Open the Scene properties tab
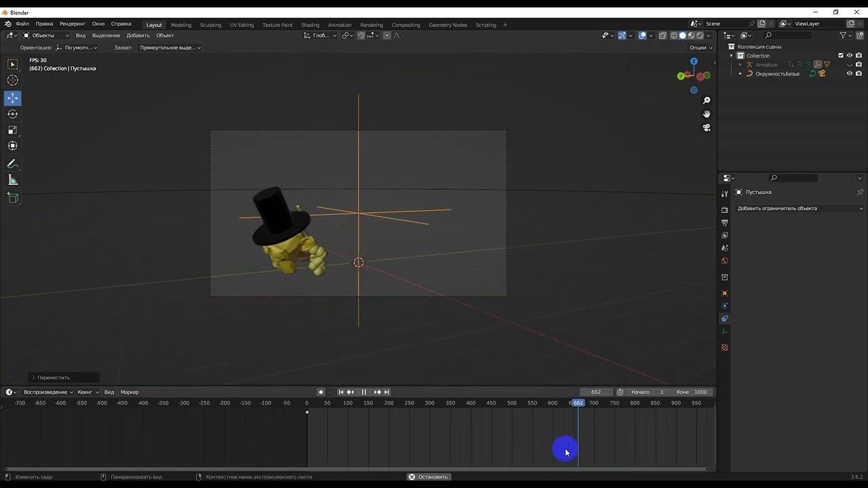The image size is (868, 488). 724,248
